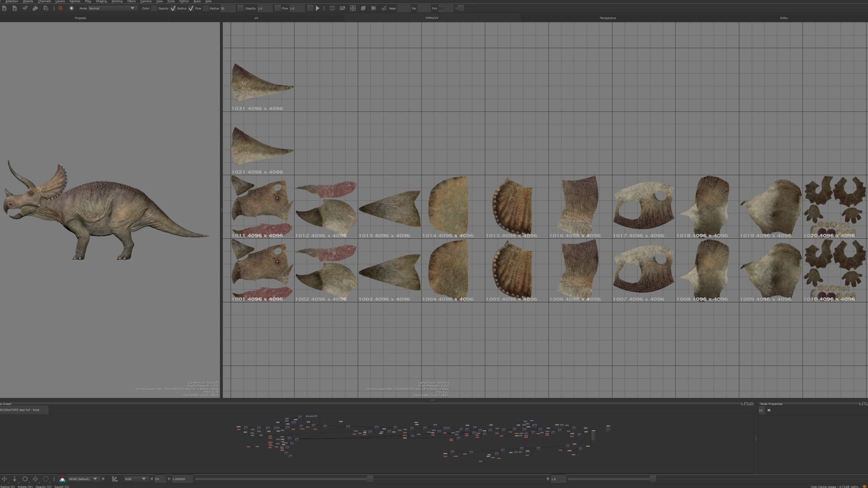Image resolution: width=868 pixels, height=488 pixels.
Task: Toggle the Opacity pressure checkbox
Action: [x=173, y=8]
